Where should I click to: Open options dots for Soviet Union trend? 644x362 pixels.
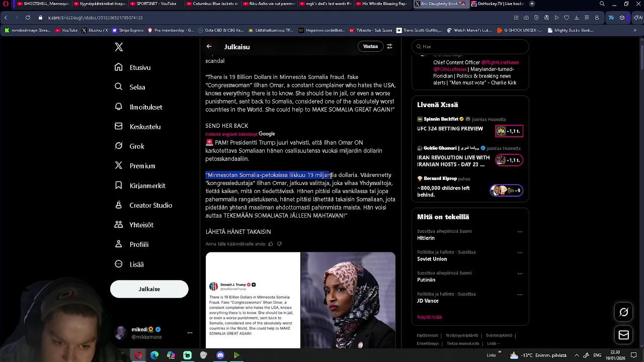tap(520, 252)
